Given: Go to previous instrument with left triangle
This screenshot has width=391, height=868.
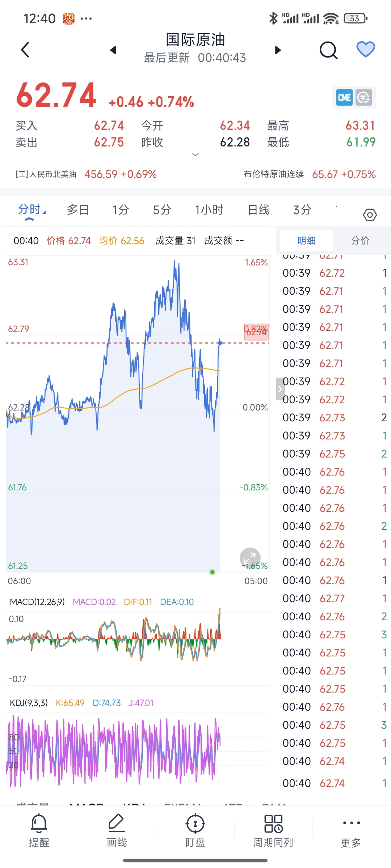Looking at the screenshot, I should click(113, 50).
